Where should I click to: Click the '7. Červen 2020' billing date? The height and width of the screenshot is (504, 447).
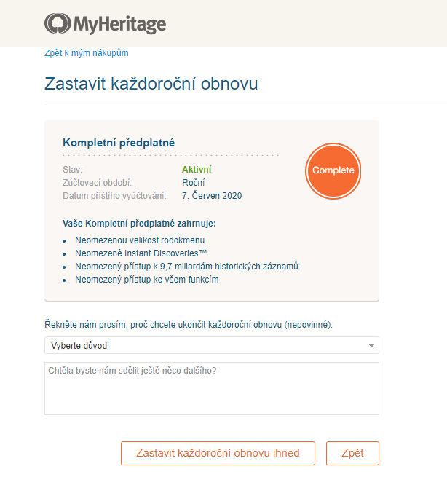pos(212,196)
